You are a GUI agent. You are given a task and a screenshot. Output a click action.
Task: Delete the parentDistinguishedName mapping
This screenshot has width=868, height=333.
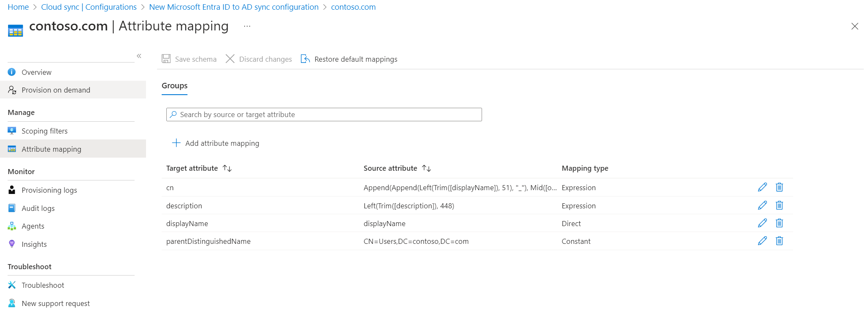point(779,241)
